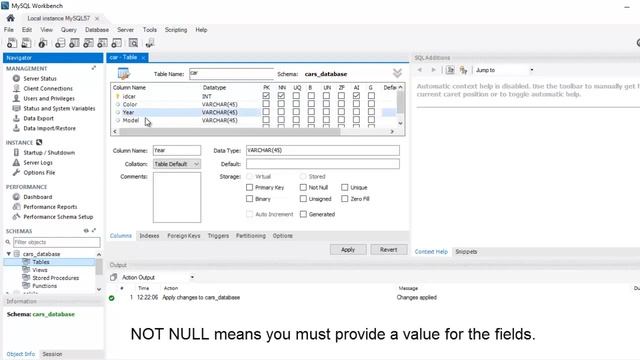Toggle PK checkbox for idcar row
640x360 pixels.
266,96
